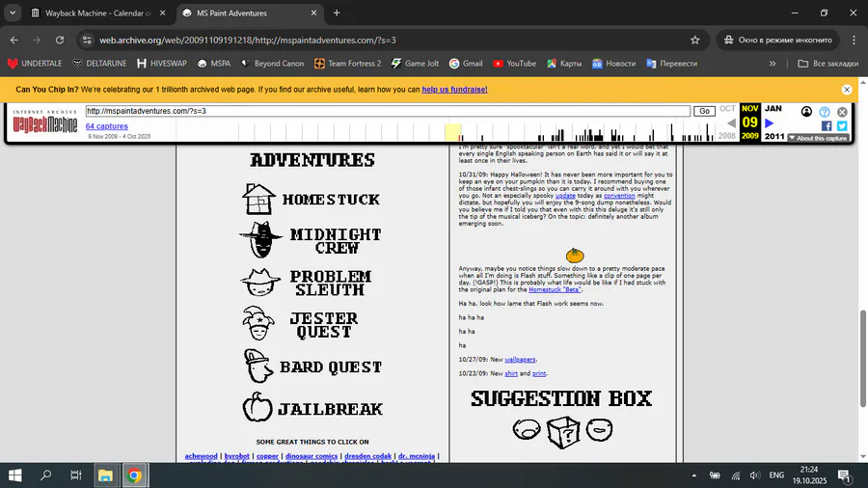Click the HOMESTUCK title link

click(331, 200)
